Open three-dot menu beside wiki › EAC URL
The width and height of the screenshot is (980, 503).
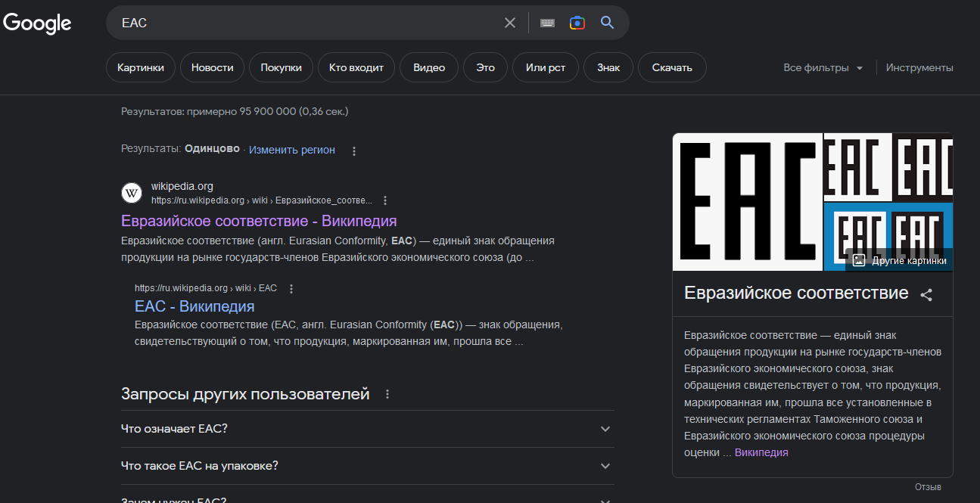pos(291,288)
